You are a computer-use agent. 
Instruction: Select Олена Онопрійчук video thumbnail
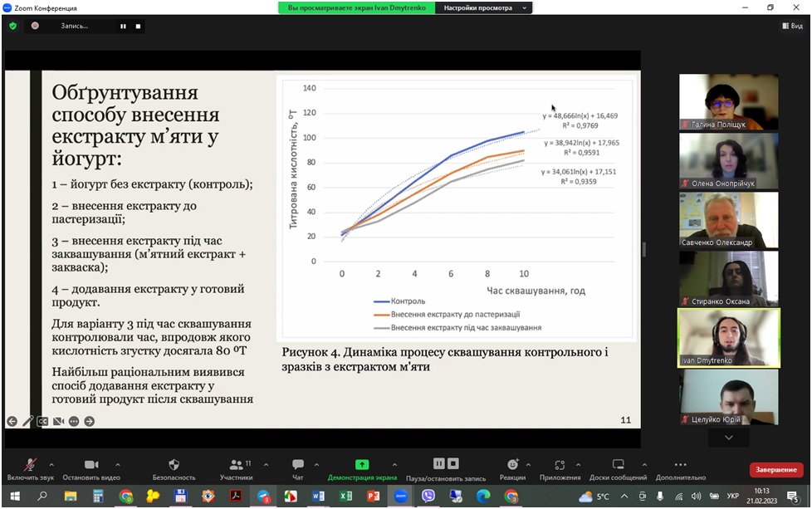point(729,160)
